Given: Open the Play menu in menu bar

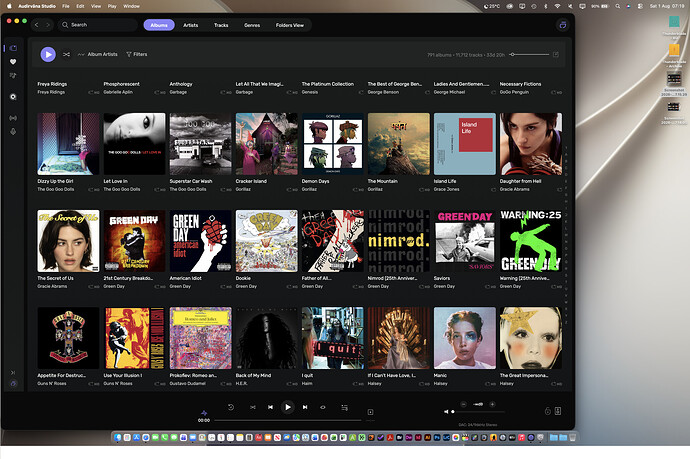Looking at the screenshot, I should coord(112,6).
